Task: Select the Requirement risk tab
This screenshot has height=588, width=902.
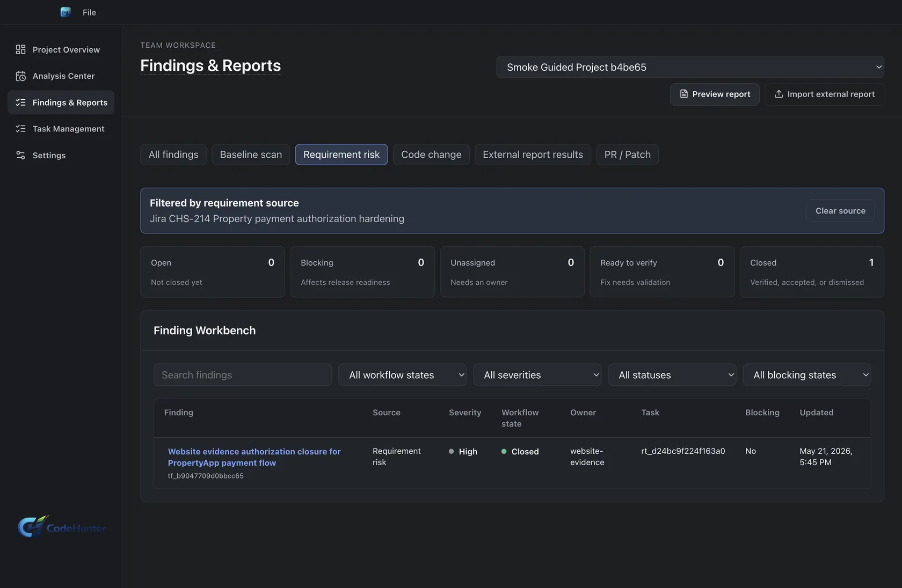Action: pos(341,155)
